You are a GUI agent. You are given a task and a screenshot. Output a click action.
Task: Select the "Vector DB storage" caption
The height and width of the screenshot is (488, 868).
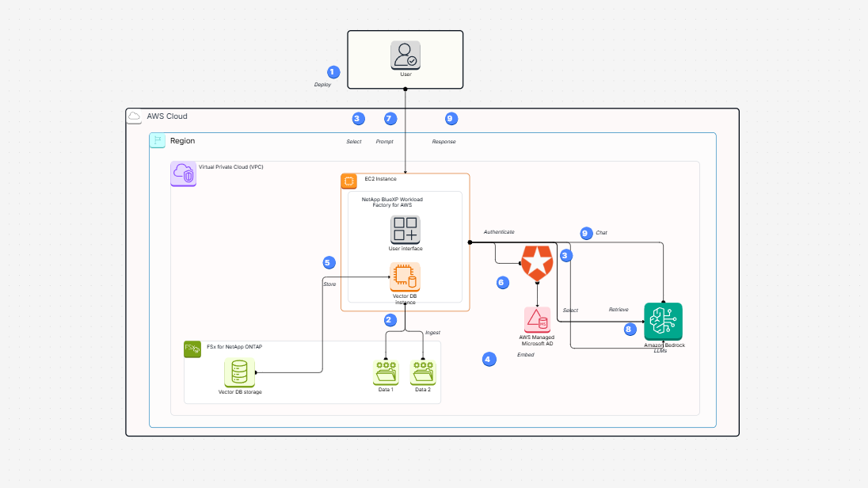coord(240,392)
